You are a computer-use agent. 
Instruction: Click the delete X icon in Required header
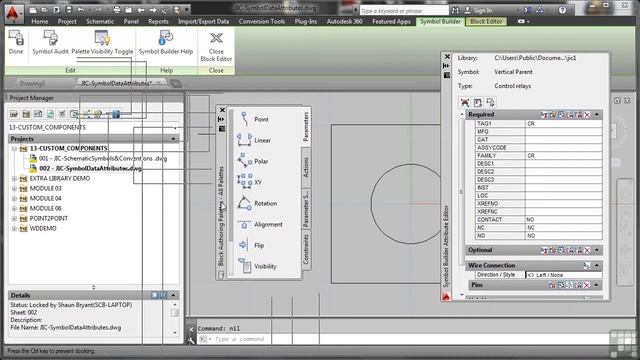[587, 115]
